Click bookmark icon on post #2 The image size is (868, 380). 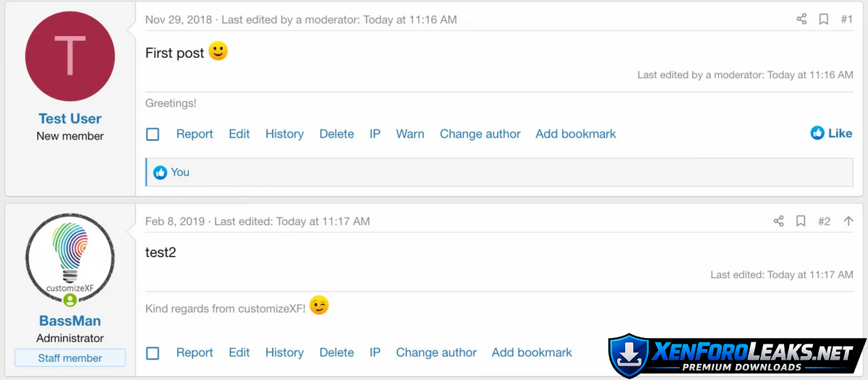pos(801,221)
